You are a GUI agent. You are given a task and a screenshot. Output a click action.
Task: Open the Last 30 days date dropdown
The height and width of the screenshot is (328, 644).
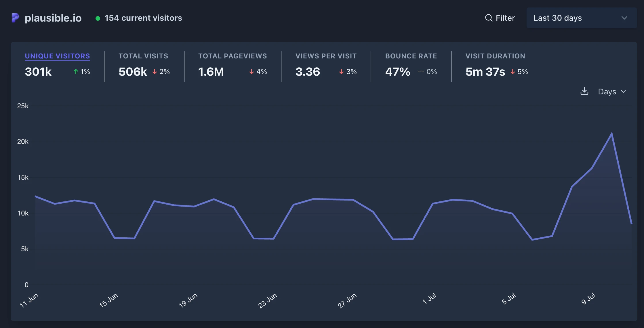point(581,18)
